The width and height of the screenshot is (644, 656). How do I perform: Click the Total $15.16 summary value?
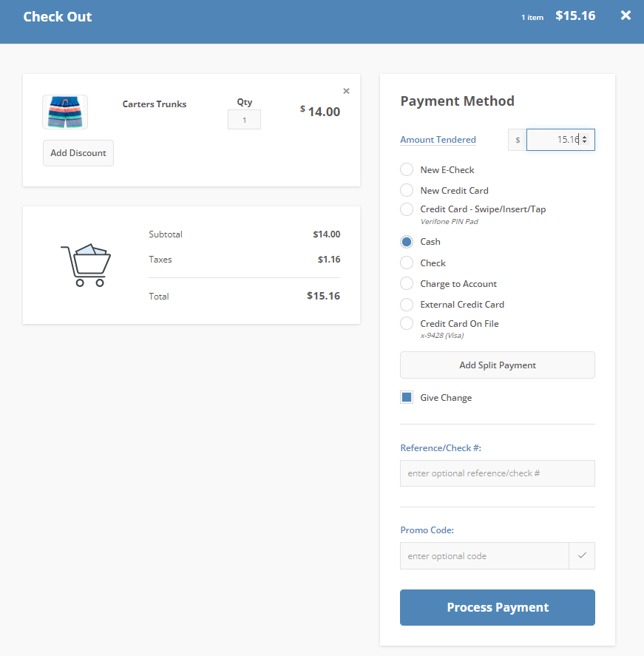(x=323, y=296)
